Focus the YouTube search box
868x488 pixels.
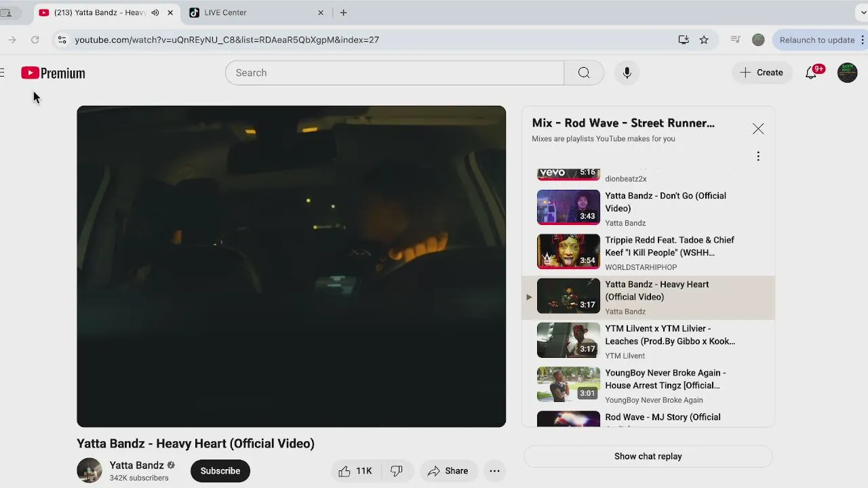[395, 73]
